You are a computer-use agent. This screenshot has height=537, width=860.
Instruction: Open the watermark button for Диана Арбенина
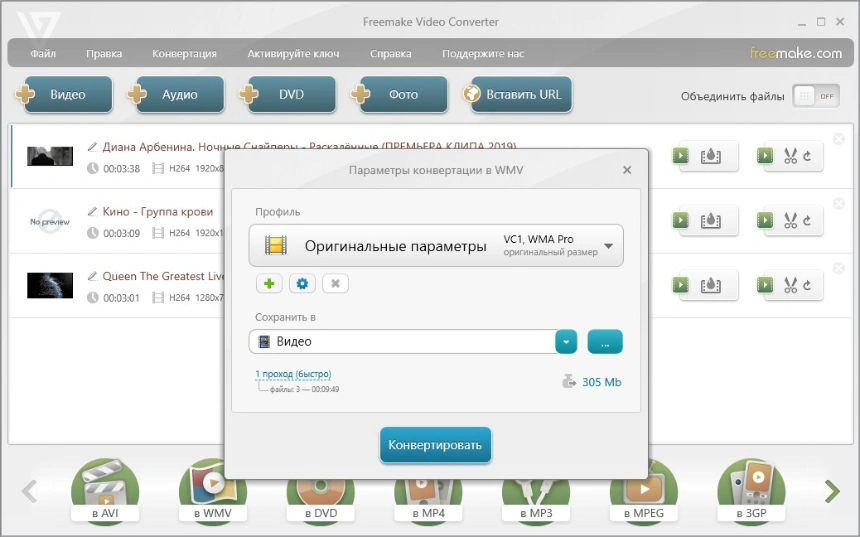coord(711,156)
